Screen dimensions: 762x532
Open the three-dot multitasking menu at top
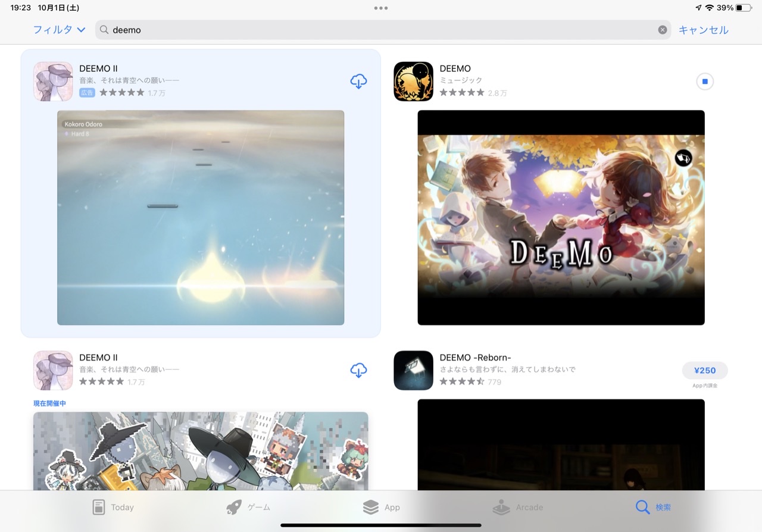point(381,8)
